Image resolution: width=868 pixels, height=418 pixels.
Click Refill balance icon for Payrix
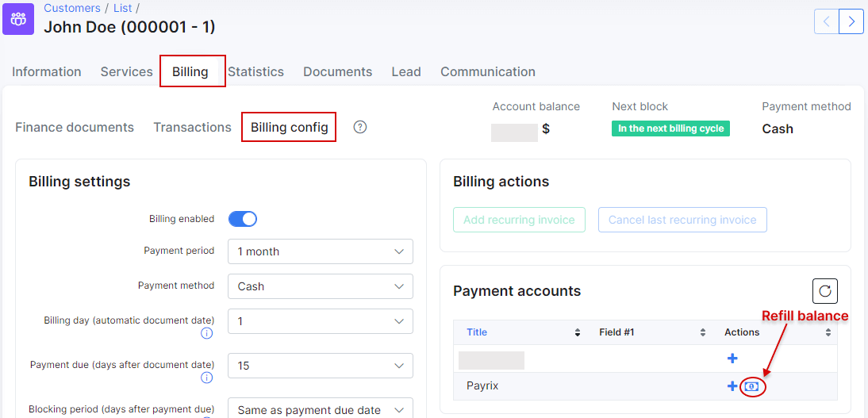coord(751,386)
